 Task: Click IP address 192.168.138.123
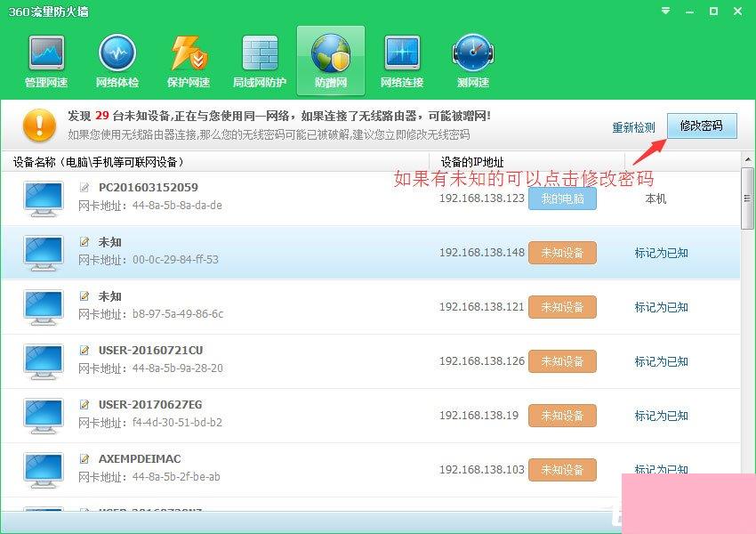(482, 198)
